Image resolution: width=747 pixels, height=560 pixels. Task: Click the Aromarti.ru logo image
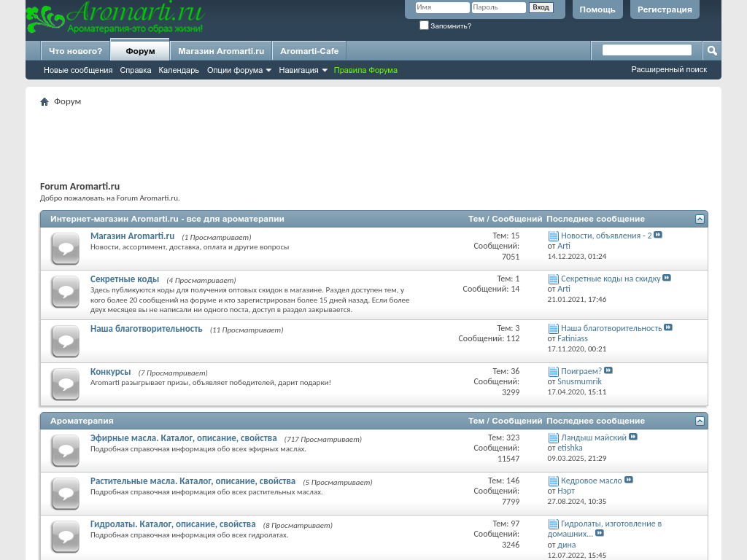coord(115,18)
